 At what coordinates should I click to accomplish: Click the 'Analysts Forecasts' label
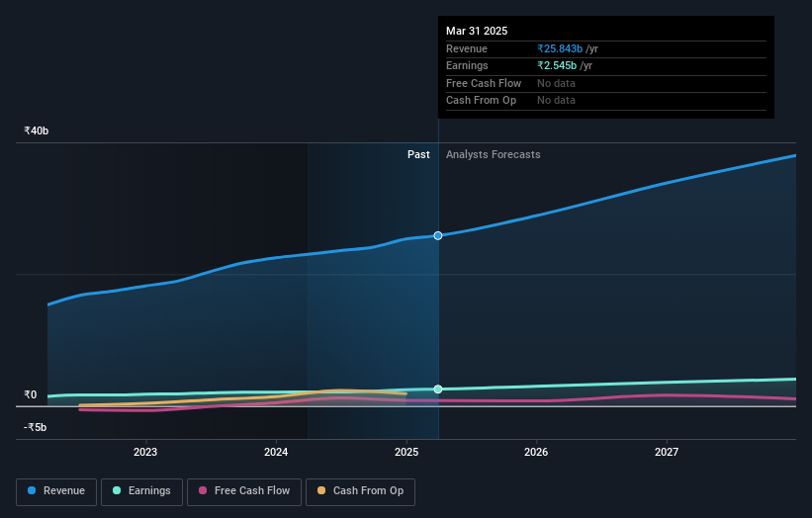[x=493, y=155]
